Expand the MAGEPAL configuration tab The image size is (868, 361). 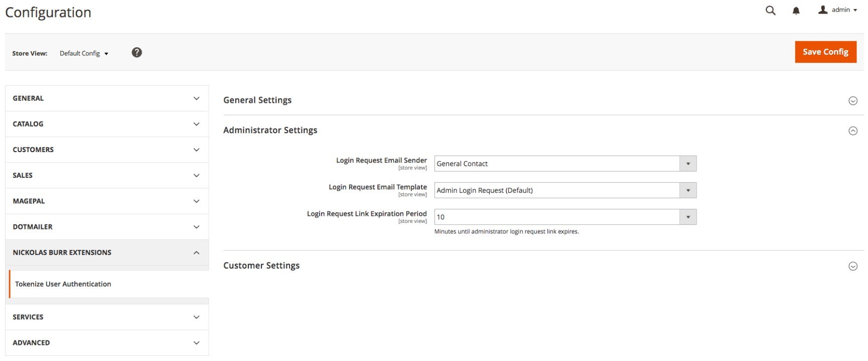(107, 201)
